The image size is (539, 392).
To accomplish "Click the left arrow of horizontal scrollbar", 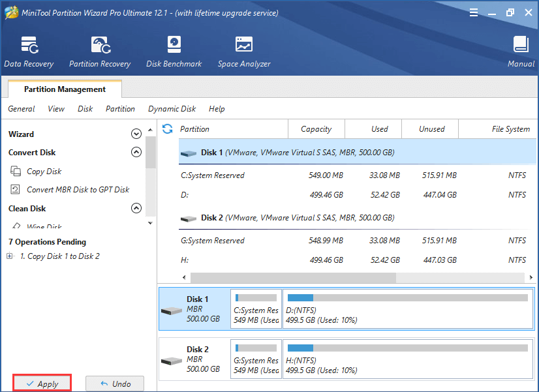I will [184, 277].
